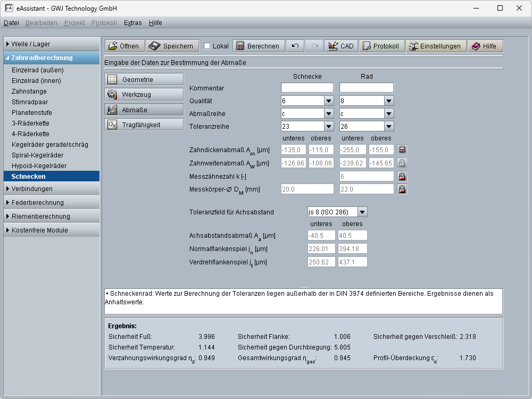Switch to the Tragfähigkeit tab
This screenshot has width=532, height=399.
144,125
